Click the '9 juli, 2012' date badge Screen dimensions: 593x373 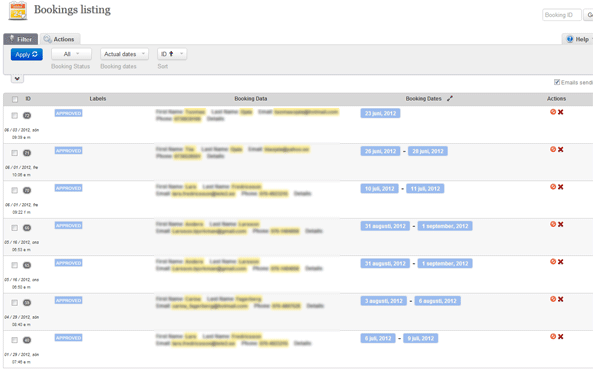pos(421,339)
